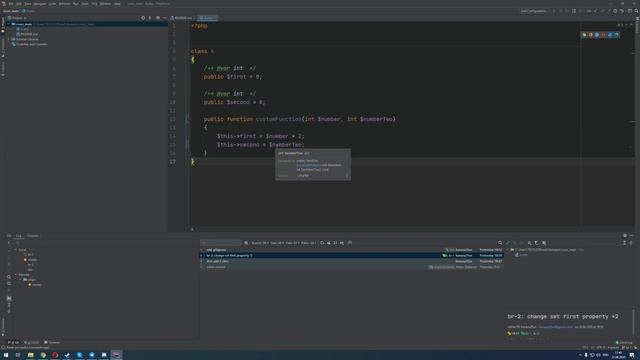Select commit 'add .gitignore'
The width and height of the screenshot is (640, 360).
[x=351, y=250]
